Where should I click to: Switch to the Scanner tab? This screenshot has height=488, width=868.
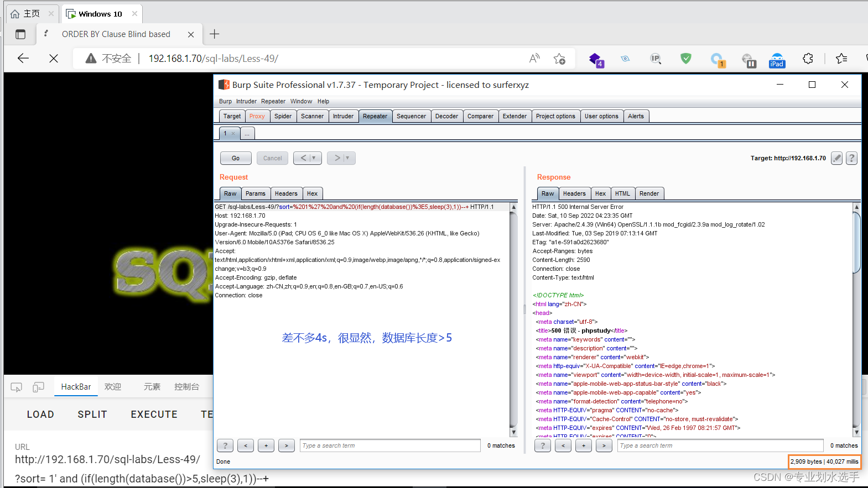coord(312,116)
